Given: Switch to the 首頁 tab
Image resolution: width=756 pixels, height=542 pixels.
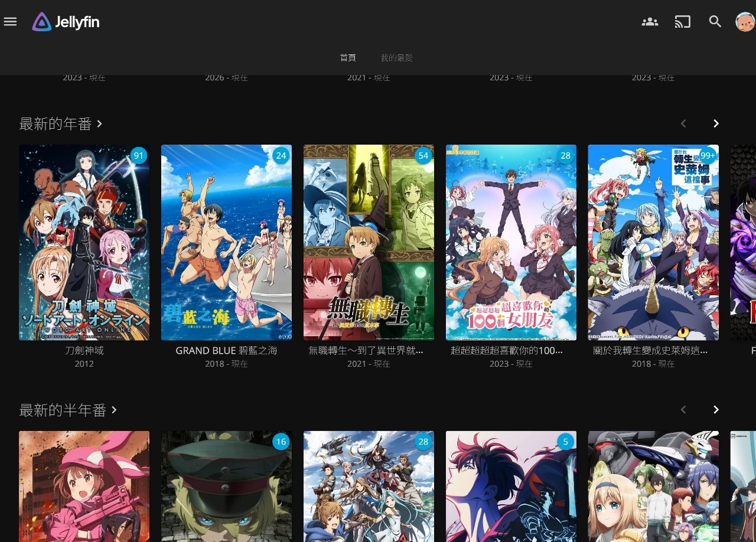Looking at the screenshot, I should pyautogui.click(x=348, y=58).
